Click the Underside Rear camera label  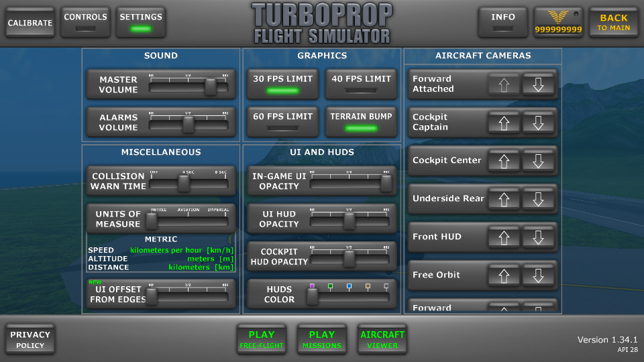(x=449, y=198)
